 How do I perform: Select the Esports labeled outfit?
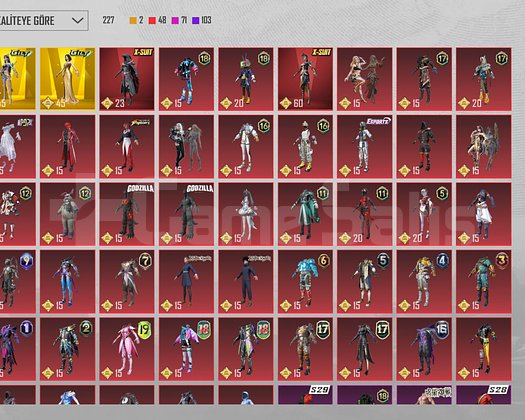click(365, 146)
